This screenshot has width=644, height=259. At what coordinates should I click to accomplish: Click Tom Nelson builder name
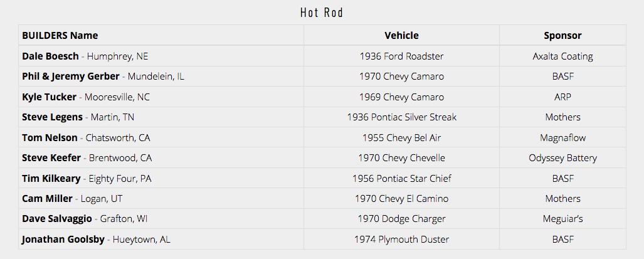coord(50,138)
